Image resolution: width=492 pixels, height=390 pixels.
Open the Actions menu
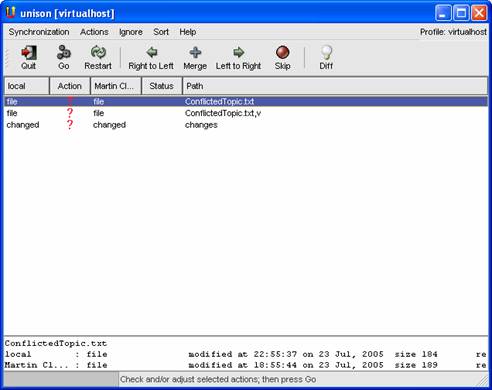(94, 32)
